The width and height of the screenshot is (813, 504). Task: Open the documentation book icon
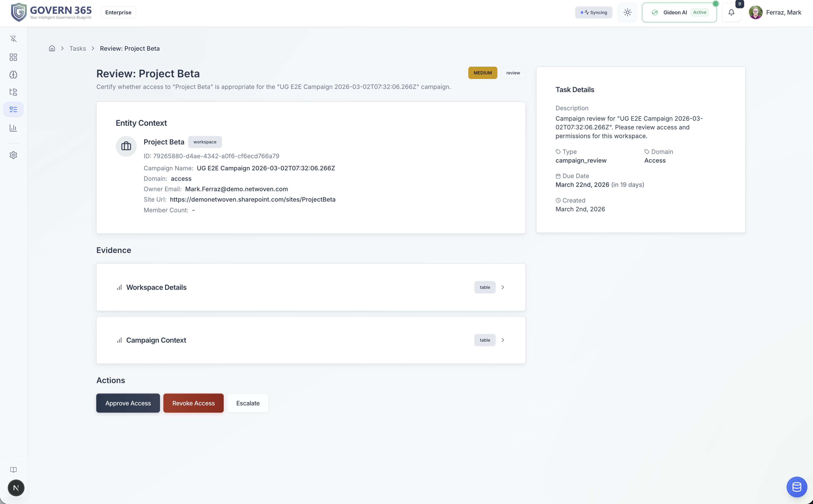pos(13,470)
